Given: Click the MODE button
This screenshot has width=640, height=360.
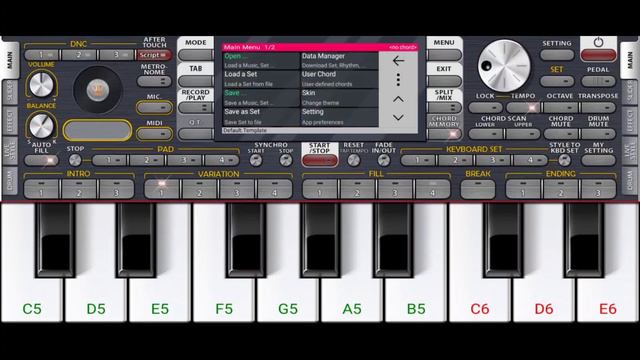Looking at the screenshot, I should pyautogui.click(x=196, y=55).
